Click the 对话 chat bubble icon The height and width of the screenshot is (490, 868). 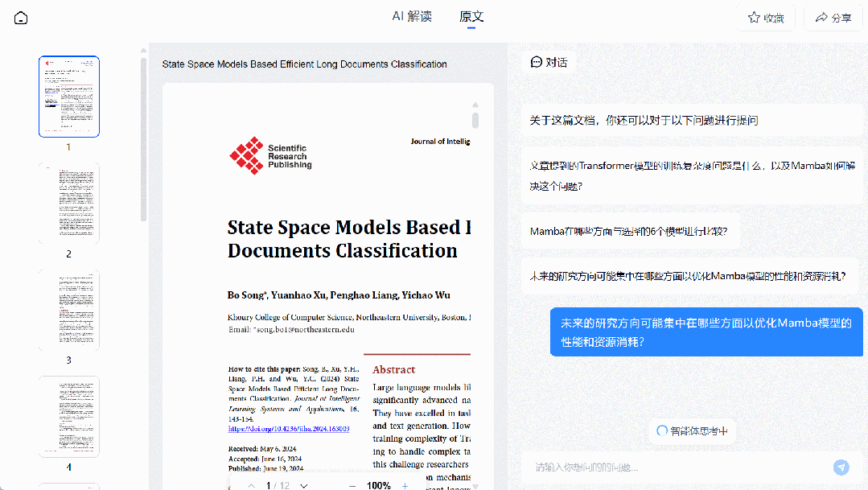tap(537, 62)
